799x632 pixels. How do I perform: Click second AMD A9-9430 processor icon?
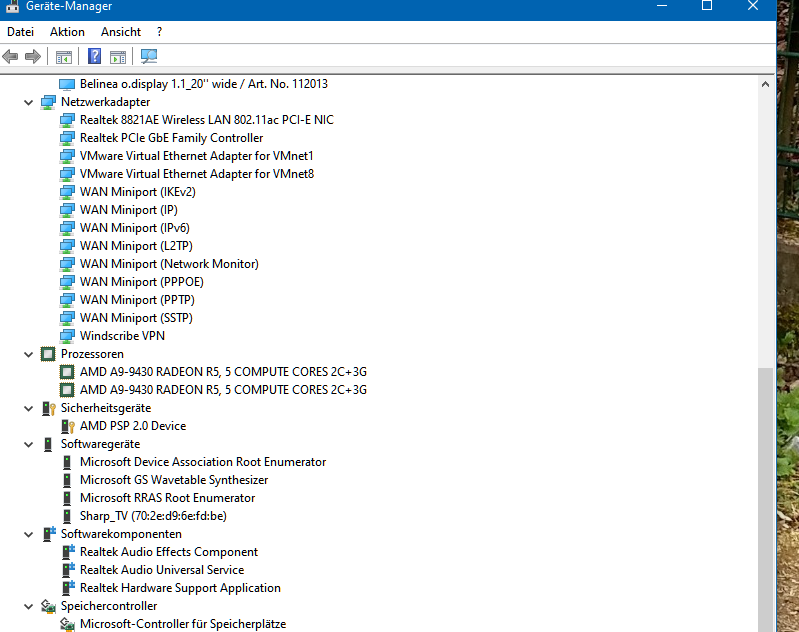(x=67, y=389)
